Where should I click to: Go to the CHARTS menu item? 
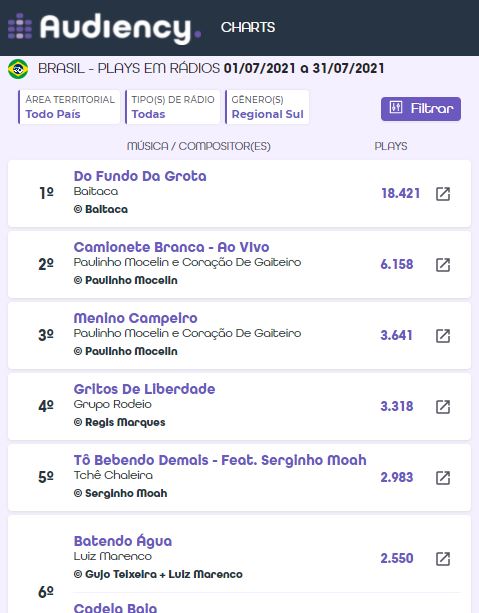point(248,27)
